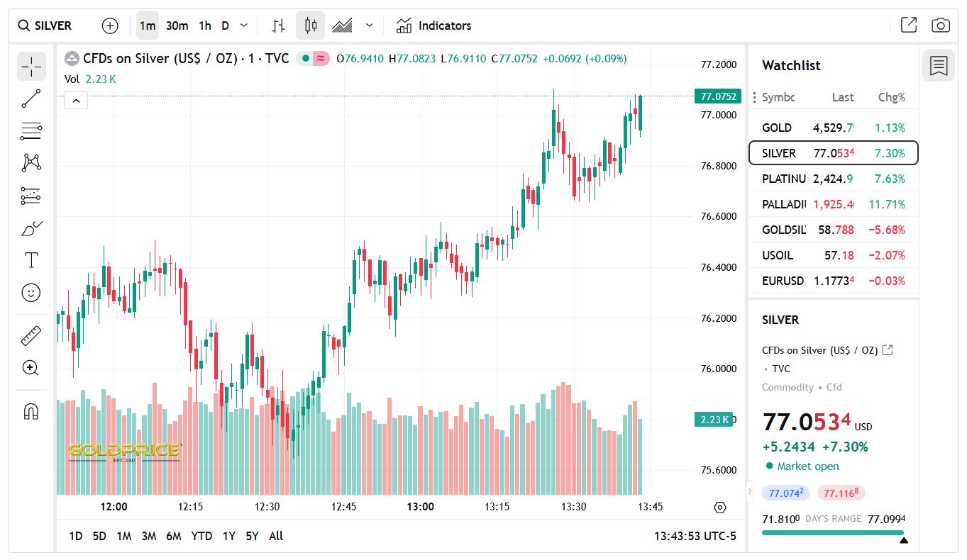Sort the watchlist by Last column
This screenshot has width=967, height=560.
click(843, 97)
